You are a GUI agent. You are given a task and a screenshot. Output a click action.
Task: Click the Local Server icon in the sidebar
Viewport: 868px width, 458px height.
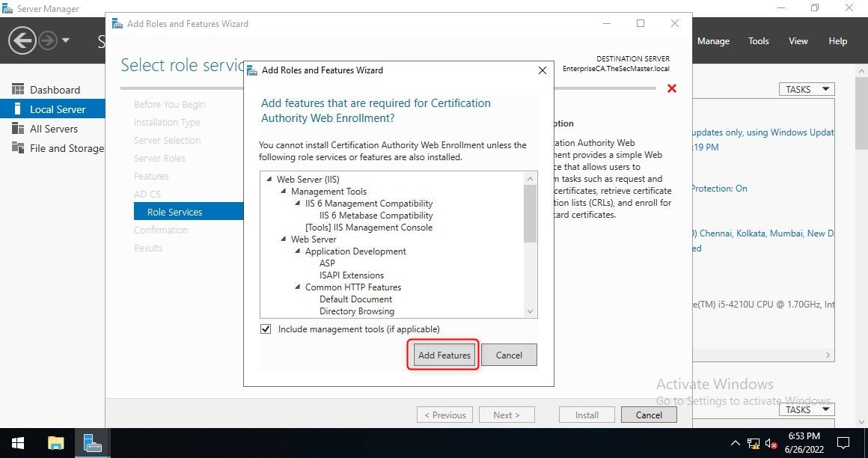18,109
